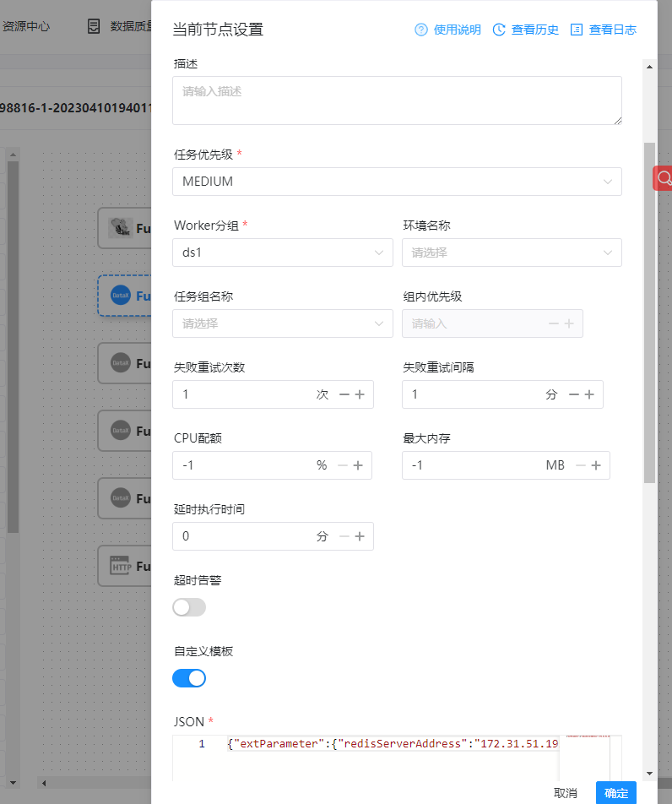Select the highlighted blue DataX node
The image size is (672, 804).
(125, 296)
